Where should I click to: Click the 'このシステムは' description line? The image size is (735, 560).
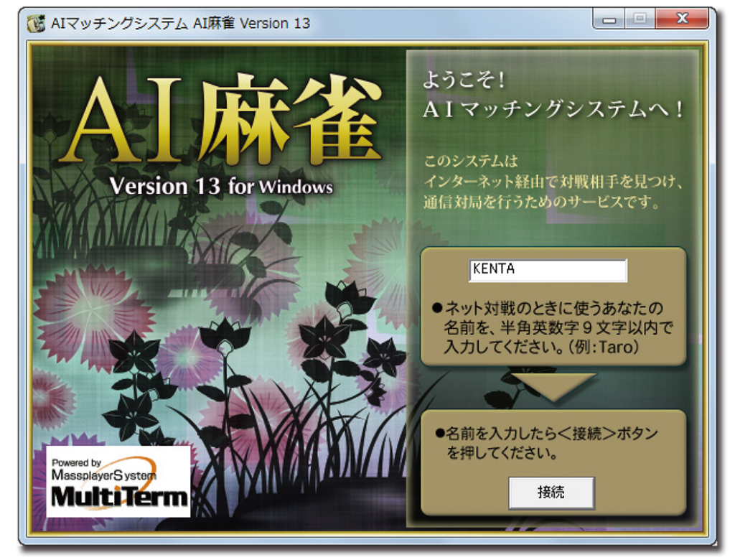coord(471,162)
